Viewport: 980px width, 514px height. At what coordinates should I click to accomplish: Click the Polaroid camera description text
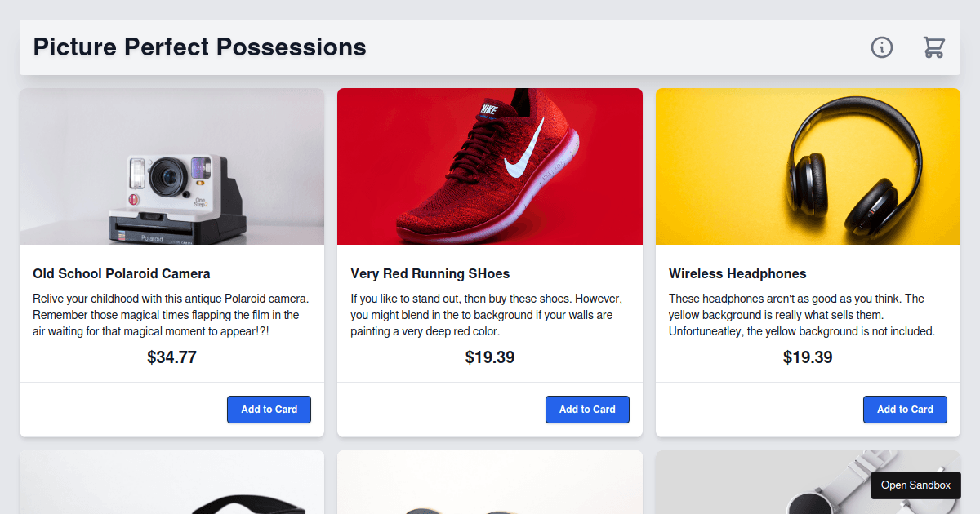click(x=171, y=315)
